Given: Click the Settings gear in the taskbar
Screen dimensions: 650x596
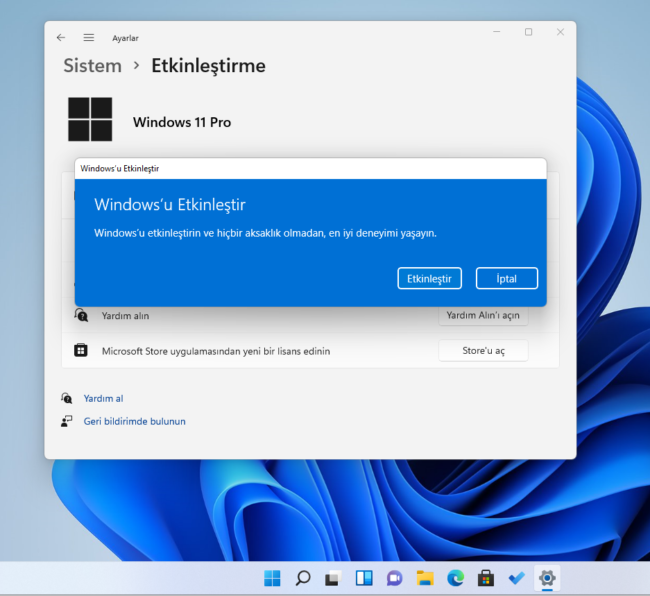Looking at the screenshot, I should [547, 578].
